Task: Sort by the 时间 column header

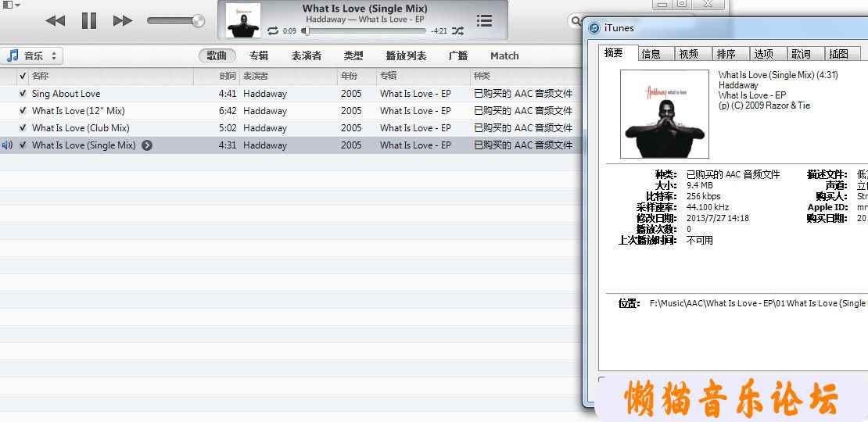Action: pos(216,76)
